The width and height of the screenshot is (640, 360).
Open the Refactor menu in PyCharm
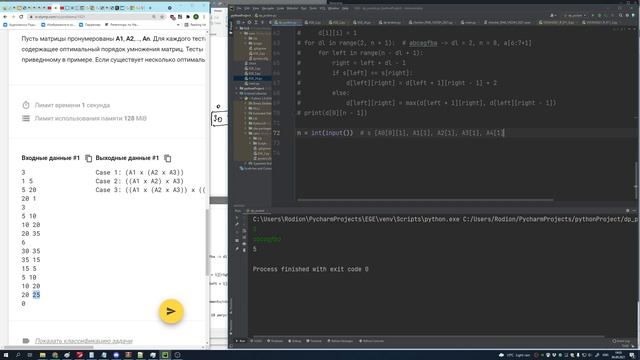click(292, 8)
